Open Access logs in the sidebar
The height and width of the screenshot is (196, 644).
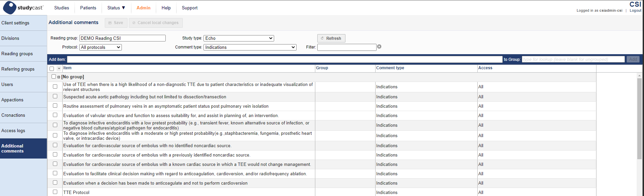[x=23, y=130]
